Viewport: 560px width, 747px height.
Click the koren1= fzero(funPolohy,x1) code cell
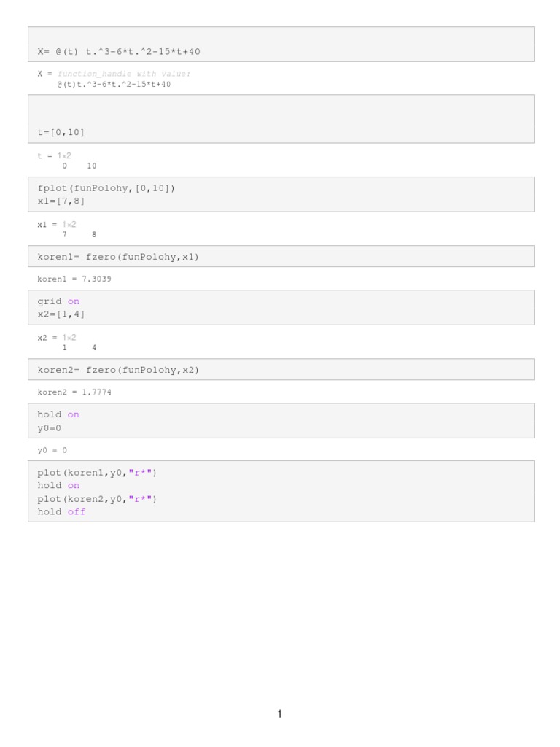pyautogui.click(x=118, y=257)
